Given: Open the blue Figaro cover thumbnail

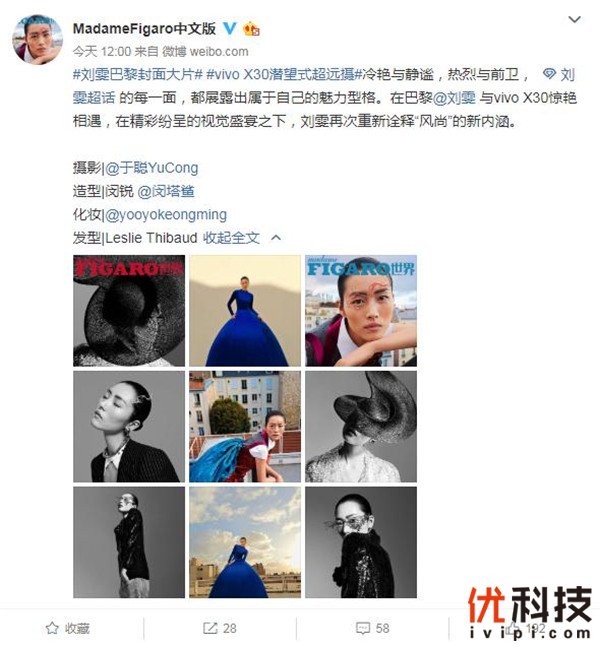Looking at the screenshot, I should 361,311.
